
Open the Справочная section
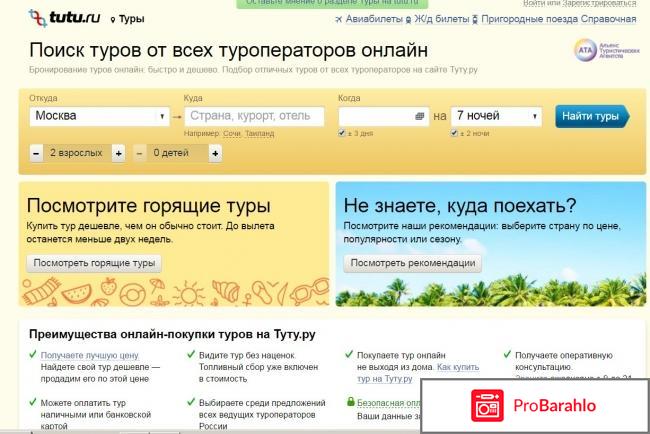click(x=608, y=19)
